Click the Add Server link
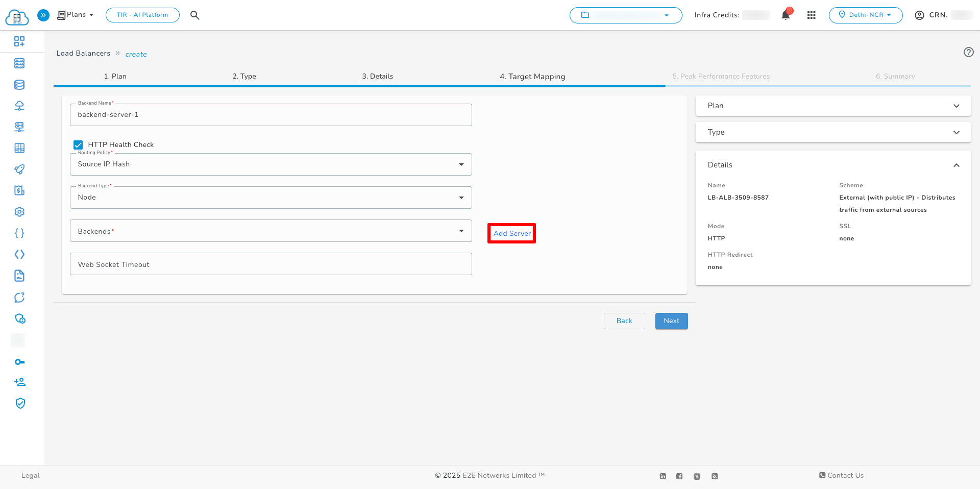 (511, 233)
